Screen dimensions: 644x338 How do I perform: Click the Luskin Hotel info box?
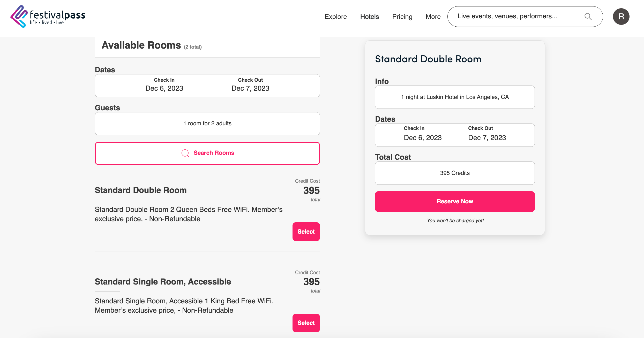click(x=455, y=97)
